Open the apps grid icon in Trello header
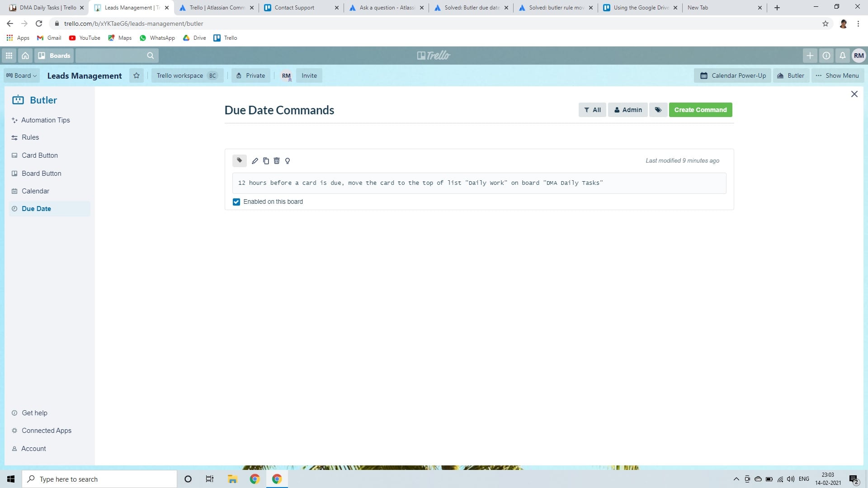The image size is (868, 488). point(9,56)
